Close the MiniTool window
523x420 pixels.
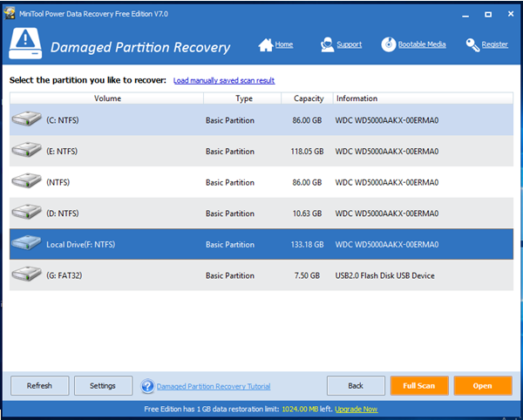point(511,14)
